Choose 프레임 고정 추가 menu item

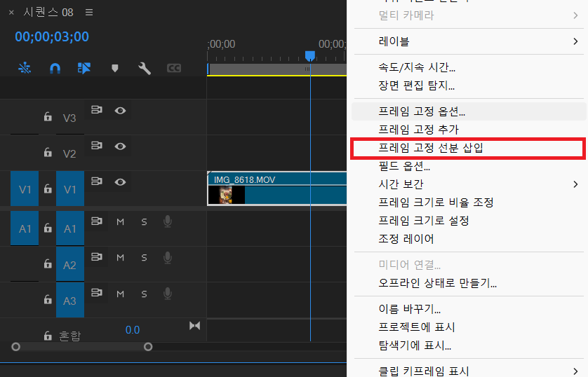pos(469,130)
